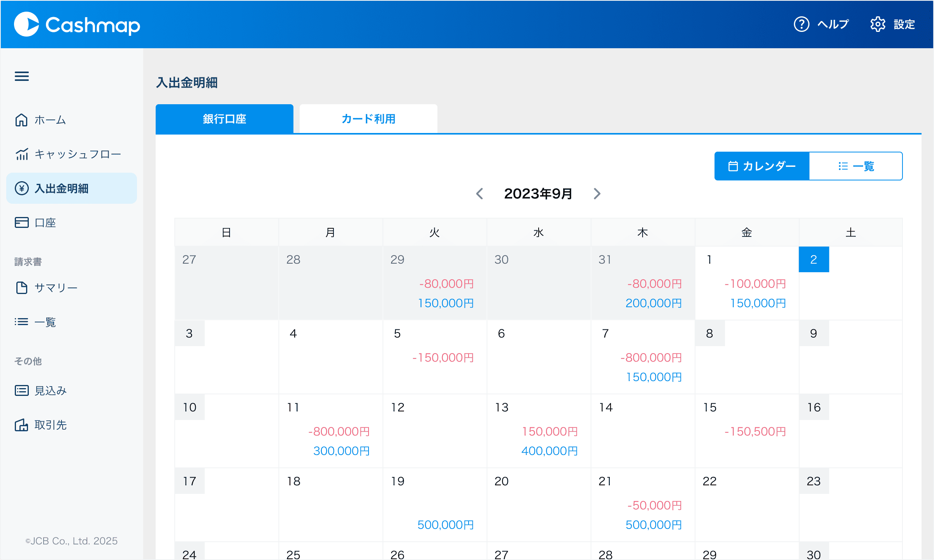
Task: Click the ホーム house icon
Action: pos(21,120)
